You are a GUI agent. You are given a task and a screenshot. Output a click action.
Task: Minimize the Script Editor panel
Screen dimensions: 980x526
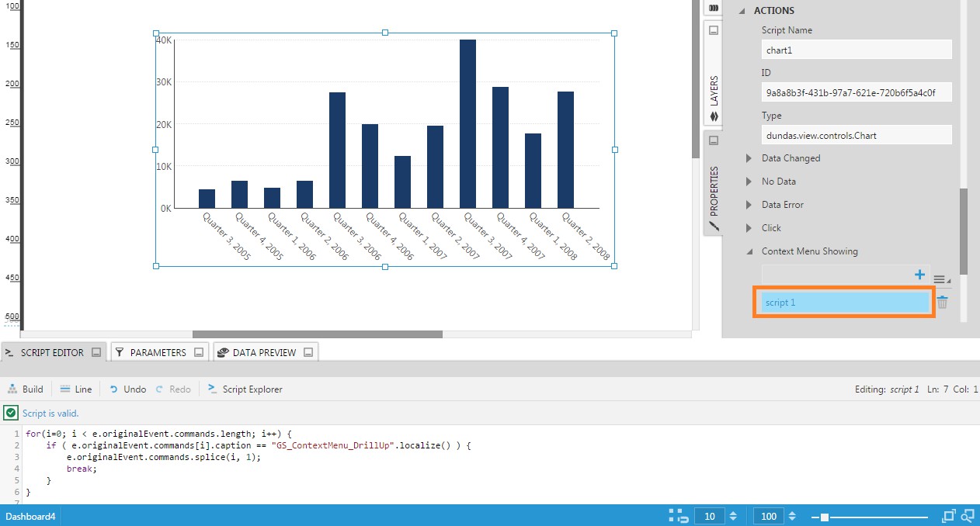(96, 352)
